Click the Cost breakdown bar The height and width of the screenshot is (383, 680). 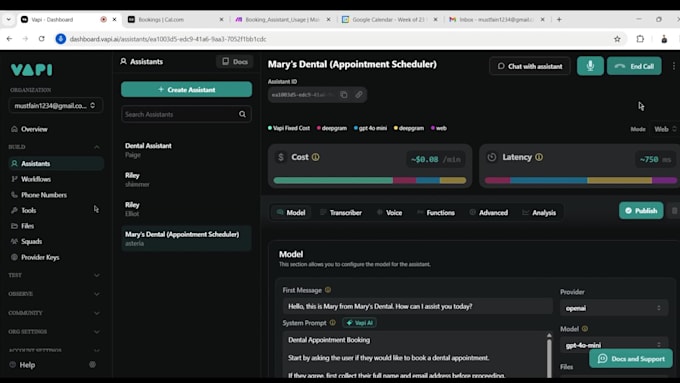point(370,180)
